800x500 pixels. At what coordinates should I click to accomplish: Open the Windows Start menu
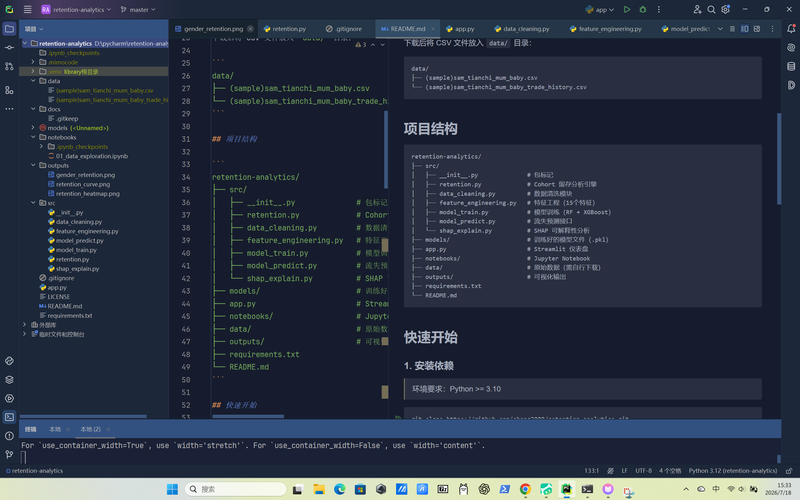[x=172, y=489]
